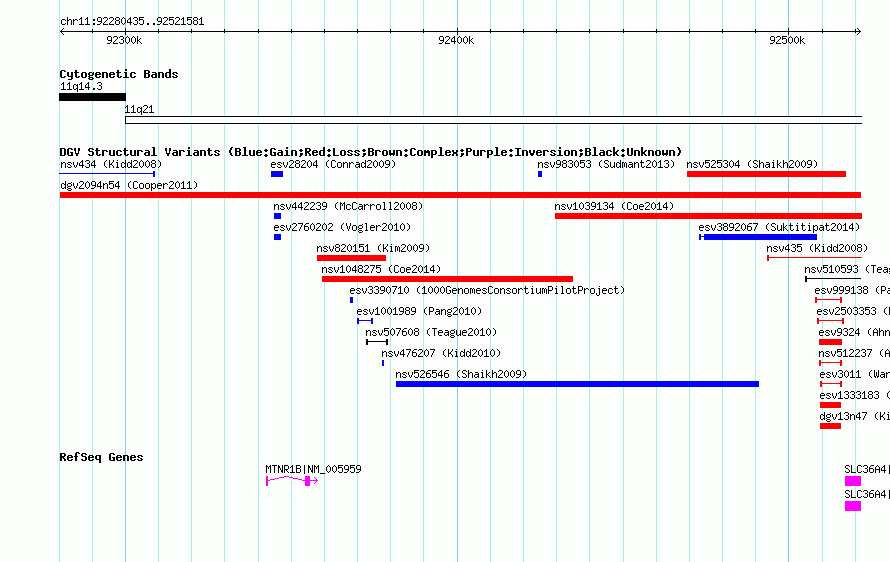Click the esv9324 red loss bar
The width and height of the screenshot is (890, 562).
coord(830,342)
